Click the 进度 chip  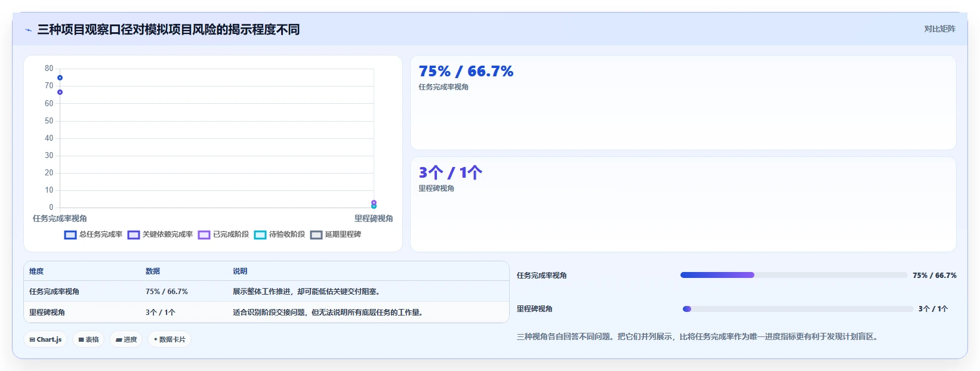click(x=126, y=339)
